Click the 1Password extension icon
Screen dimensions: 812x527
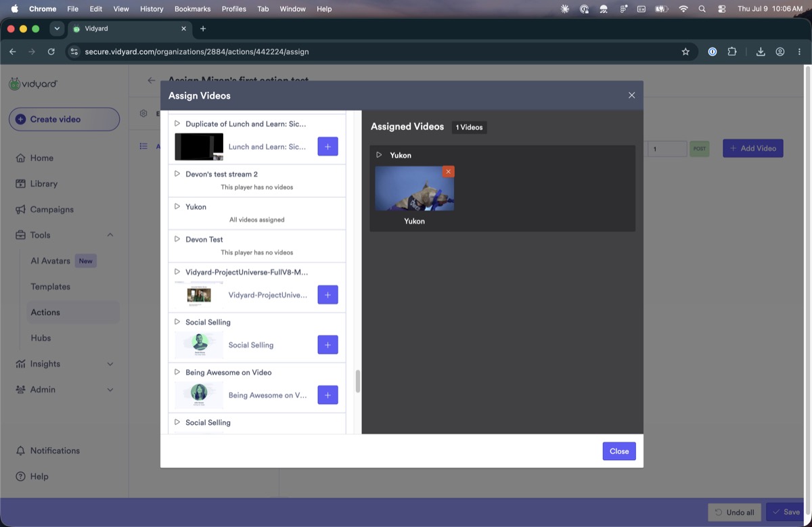(x=712, y=51)
